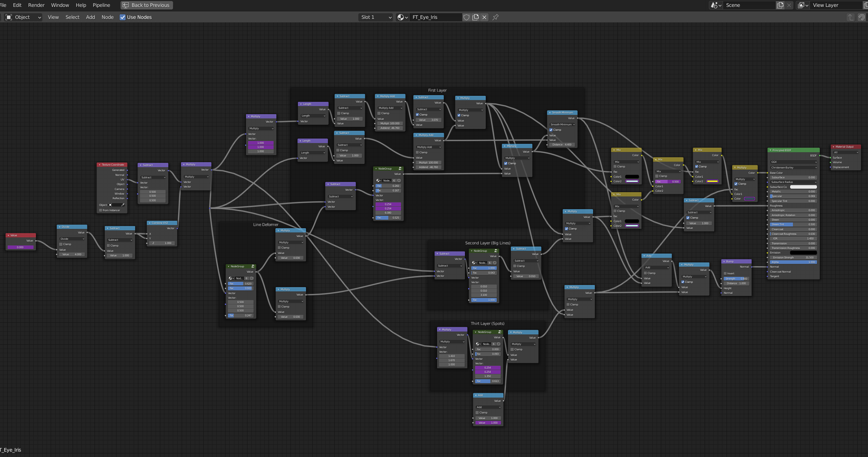The width and height of the screenshot is (868, 457).
Task: Click the new material copy icon beside FT_Eye_Iris
Action: (475, 17)
